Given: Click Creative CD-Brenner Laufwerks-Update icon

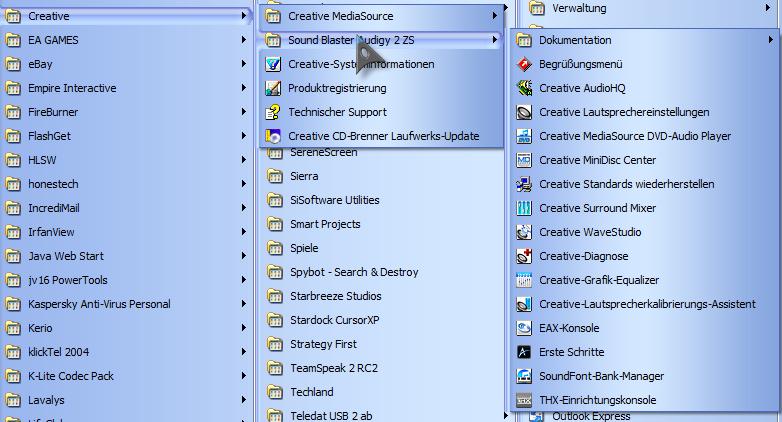Looking at the screenshot, I should coord(273,136).
